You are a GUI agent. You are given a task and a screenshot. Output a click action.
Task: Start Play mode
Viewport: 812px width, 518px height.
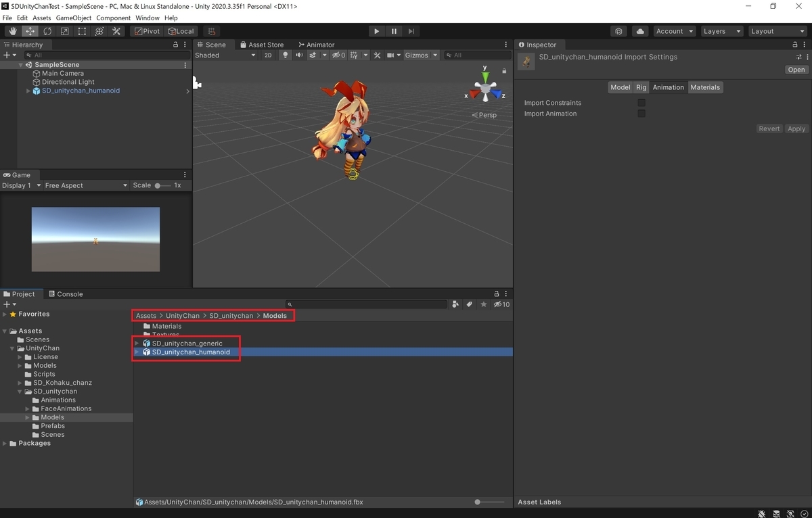click(x=377, y=31)
